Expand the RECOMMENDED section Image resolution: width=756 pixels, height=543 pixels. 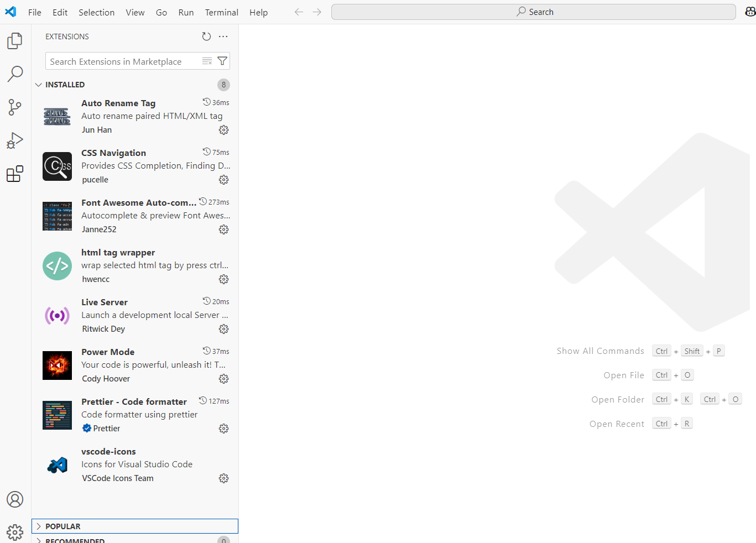click(x=135, y=540)
